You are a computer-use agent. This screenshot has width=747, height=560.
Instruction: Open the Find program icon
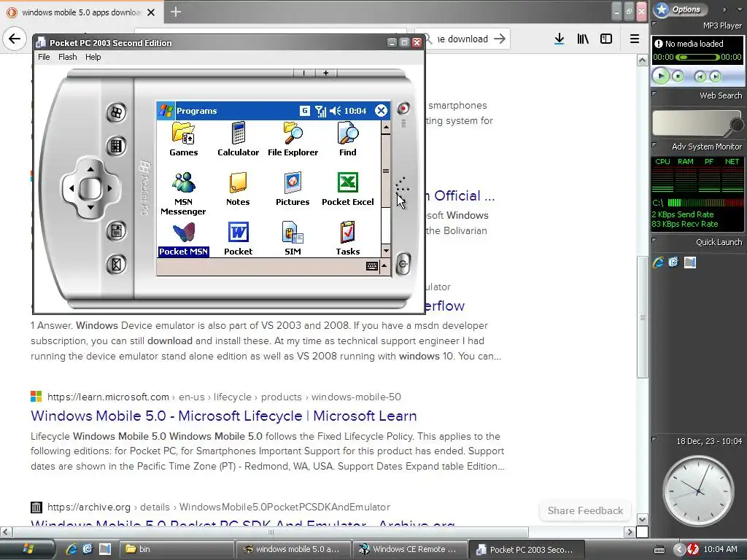(348, 139)
